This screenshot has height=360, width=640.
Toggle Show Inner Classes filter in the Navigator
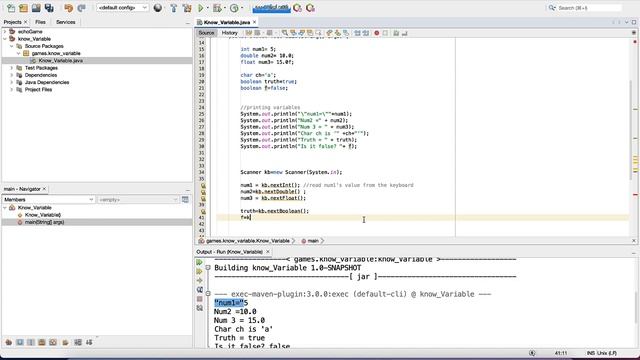point(53,342)
